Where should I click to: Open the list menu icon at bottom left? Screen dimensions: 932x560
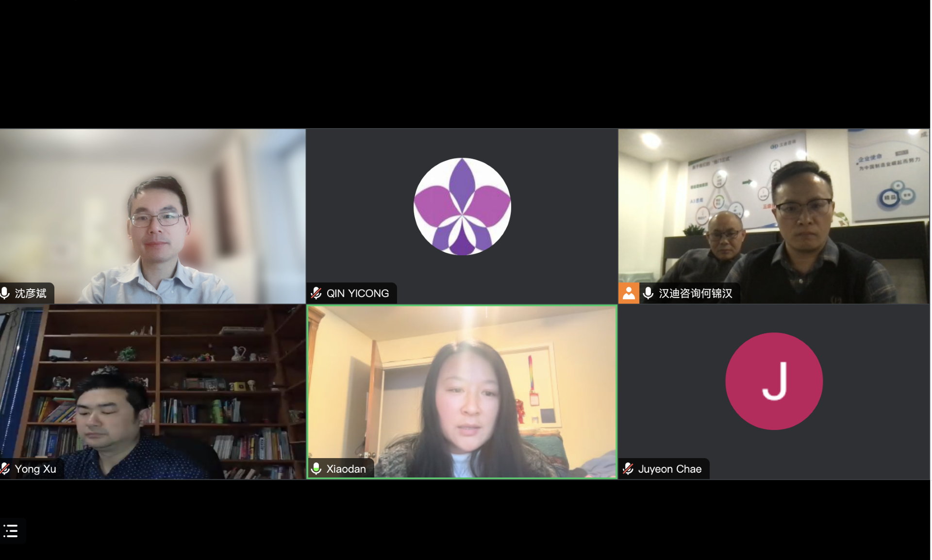pyautogui.click(x=11, y=530)
